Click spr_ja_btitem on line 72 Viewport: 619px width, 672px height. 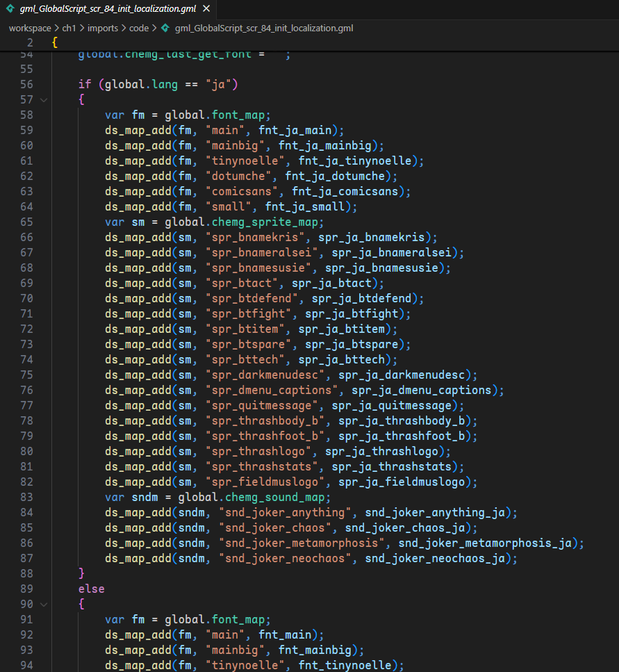[341, 329]
